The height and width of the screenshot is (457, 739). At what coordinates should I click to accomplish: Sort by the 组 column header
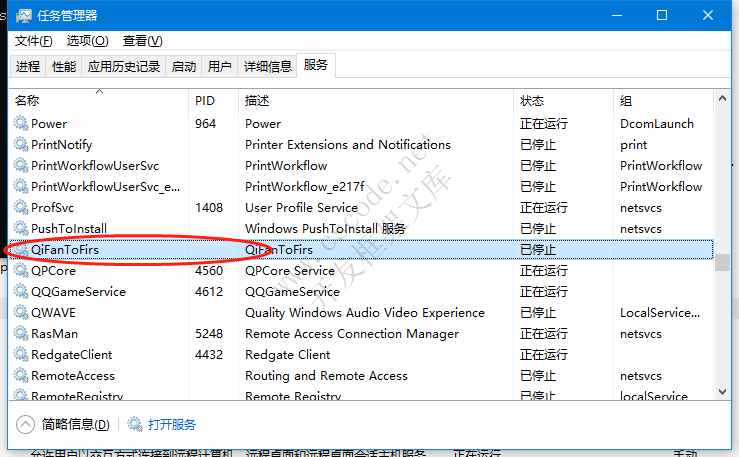pyautogui.click(x=663, y=100)
